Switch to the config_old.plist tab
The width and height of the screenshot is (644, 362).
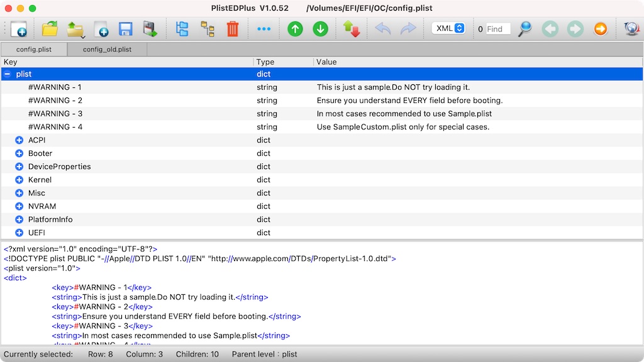tap(107, 49)
